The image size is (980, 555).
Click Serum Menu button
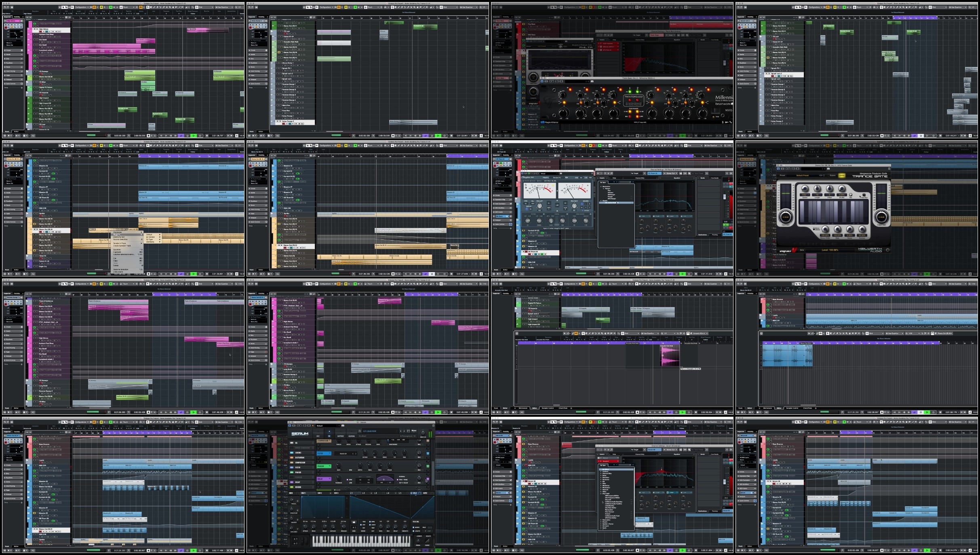tap(414, 431)
